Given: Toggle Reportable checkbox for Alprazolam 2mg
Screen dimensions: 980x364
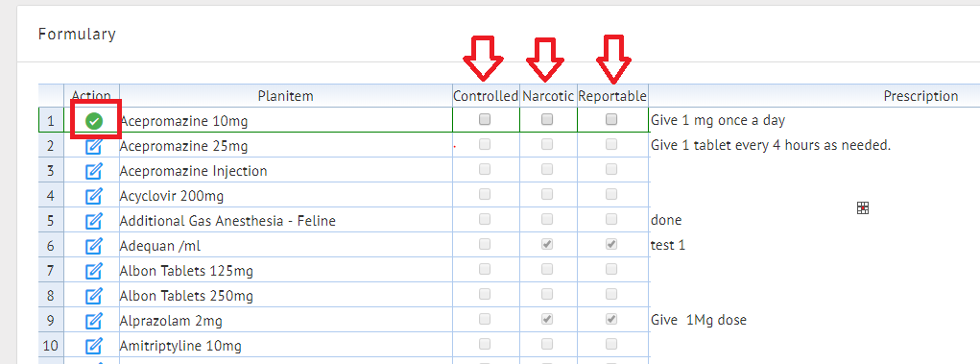Looking at the screenshot, I should pos(611,319).
